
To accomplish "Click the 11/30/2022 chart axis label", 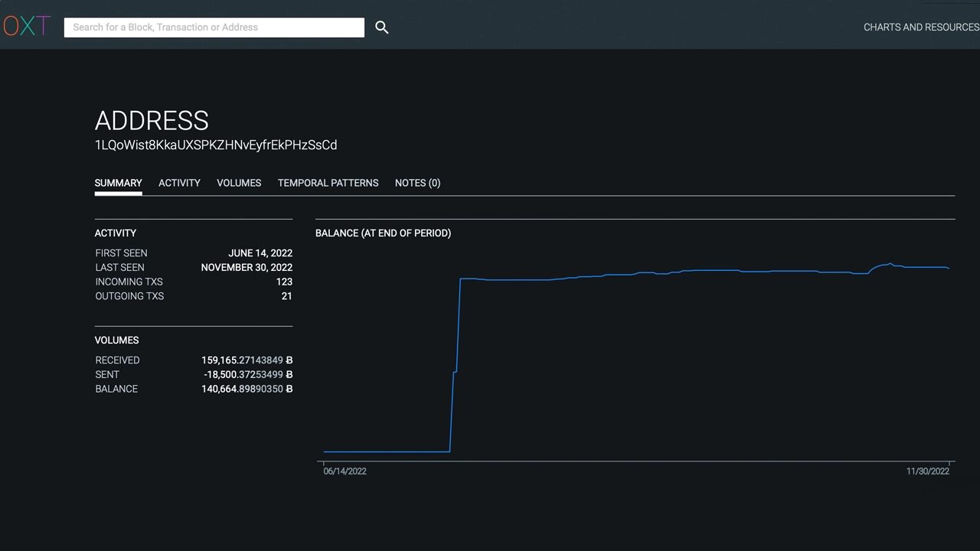I will (927, 471).
